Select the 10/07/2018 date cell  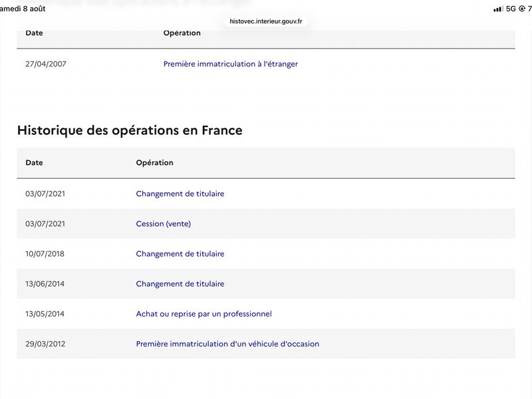45,254
